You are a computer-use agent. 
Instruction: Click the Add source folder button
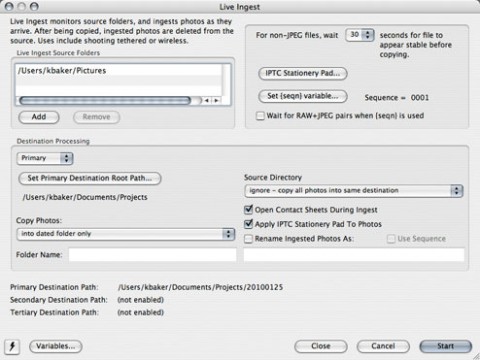coord(39,117)
